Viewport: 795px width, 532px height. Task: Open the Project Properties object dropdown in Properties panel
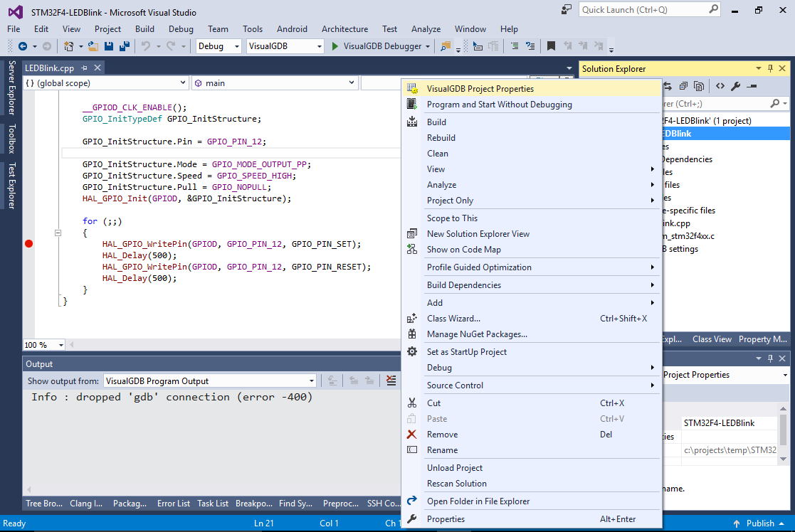point(785,375)
